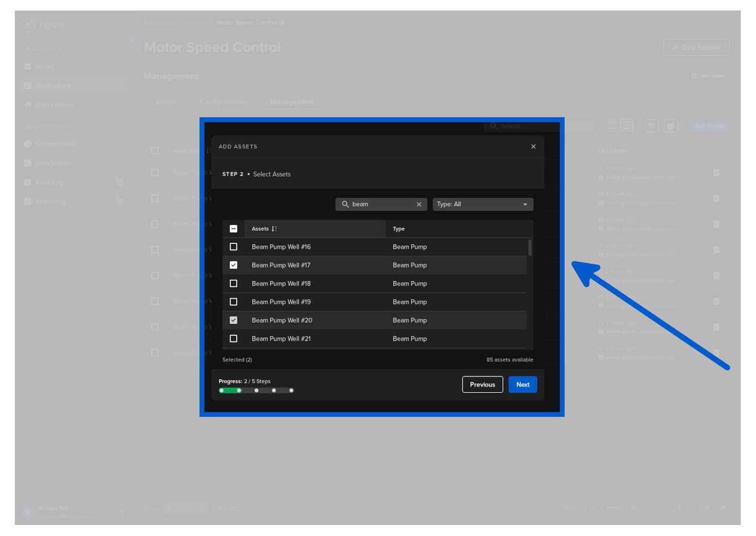The image size is (756, 536).
Task: Collapse the sidebar with the chevron icon
Action: pyautogui.click(x=132, y=40)
